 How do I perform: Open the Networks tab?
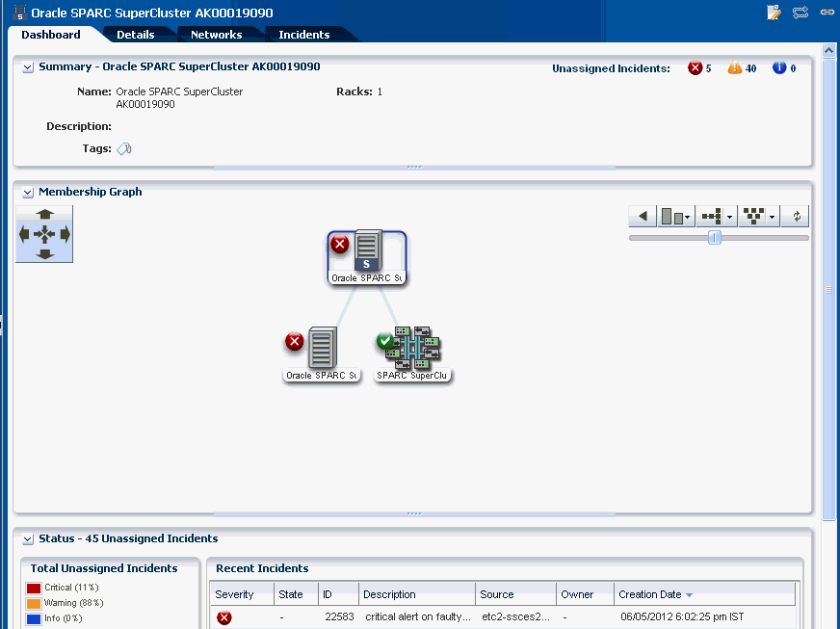217,35
